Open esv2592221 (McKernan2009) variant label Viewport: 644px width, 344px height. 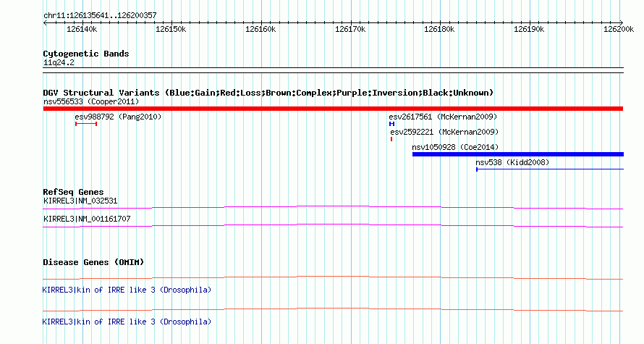[444, 132]
